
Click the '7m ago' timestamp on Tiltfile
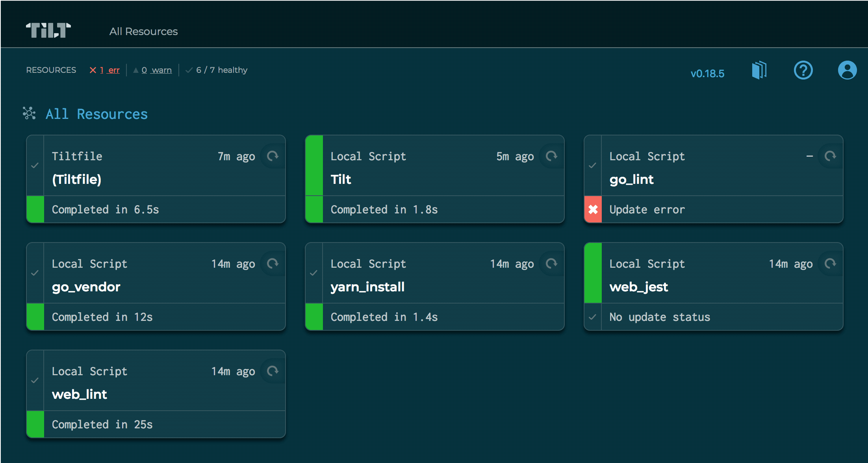pos(237,156)
